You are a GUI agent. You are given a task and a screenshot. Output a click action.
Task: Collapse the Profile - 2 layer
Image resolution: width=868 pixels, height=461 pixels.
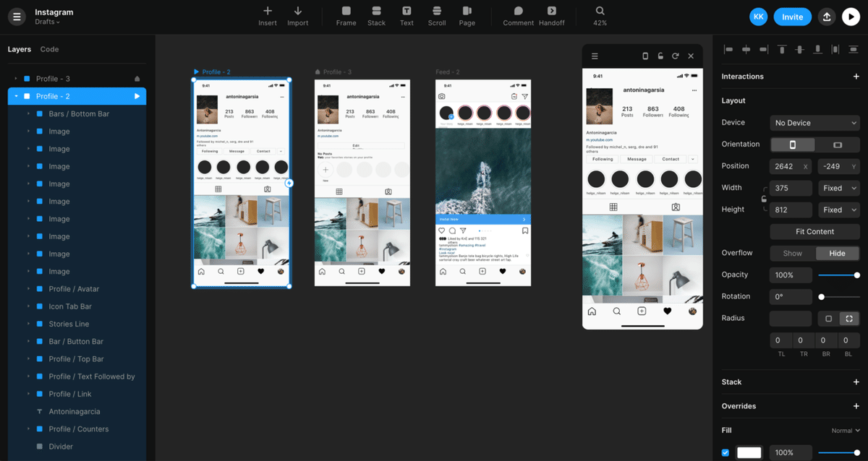(15, 96)
